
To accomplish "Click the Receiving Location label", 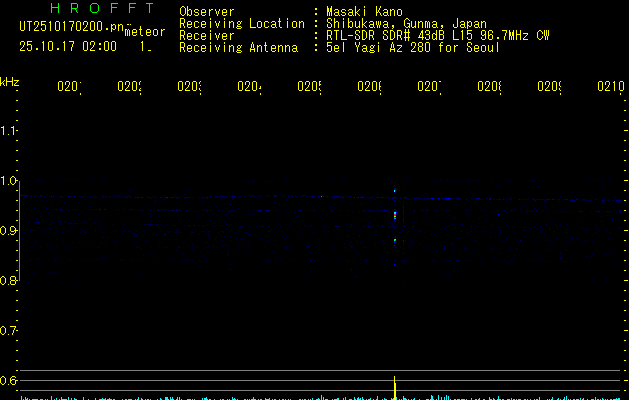I will [241, 23].
